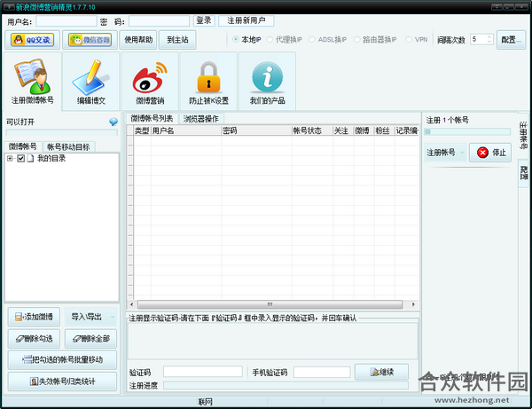Click the 联网 status bar text
Screen dimensions: 532x409
point(206,402)
